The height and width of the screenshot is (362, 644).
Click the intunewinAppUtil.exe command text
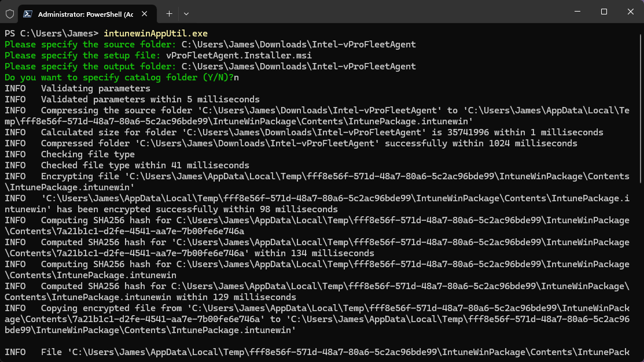(155, 34)
